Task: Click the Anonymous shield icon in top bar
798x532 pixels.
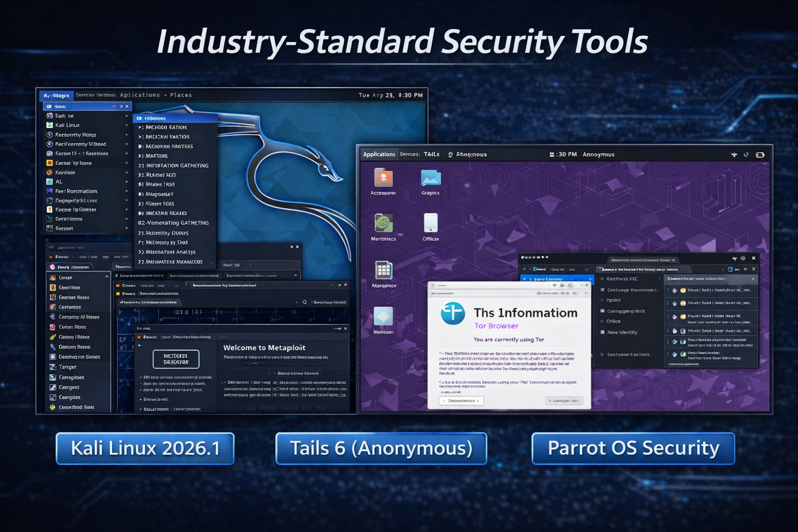Action: click(x=450, y=155)
